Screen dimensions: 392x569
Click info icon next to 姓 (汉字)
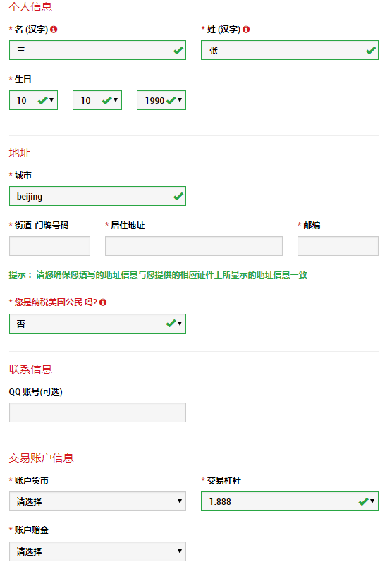tap(246, 30)
